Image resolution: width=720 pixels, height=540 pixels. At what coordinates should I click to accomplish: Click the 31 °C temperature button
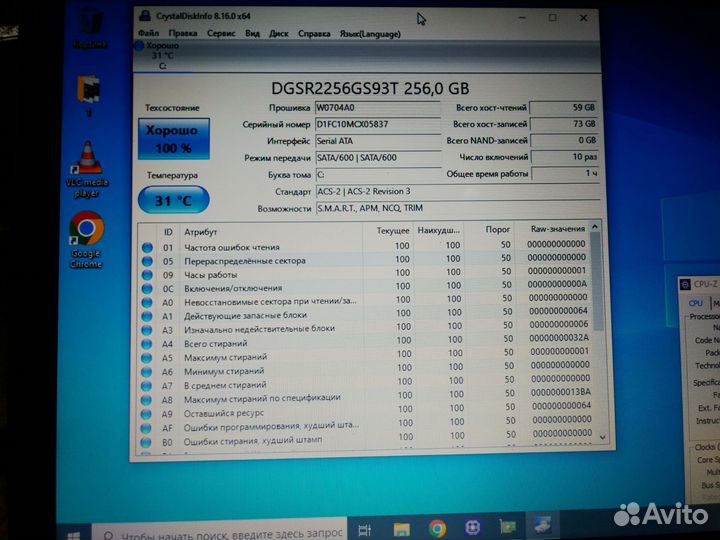[x=174, y=200]
